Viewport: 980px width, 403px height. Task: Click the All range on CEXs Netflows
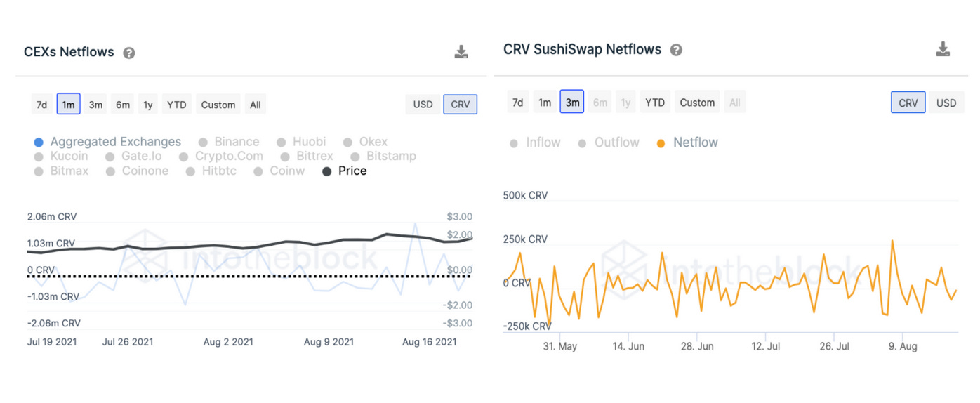click(255, 105)
